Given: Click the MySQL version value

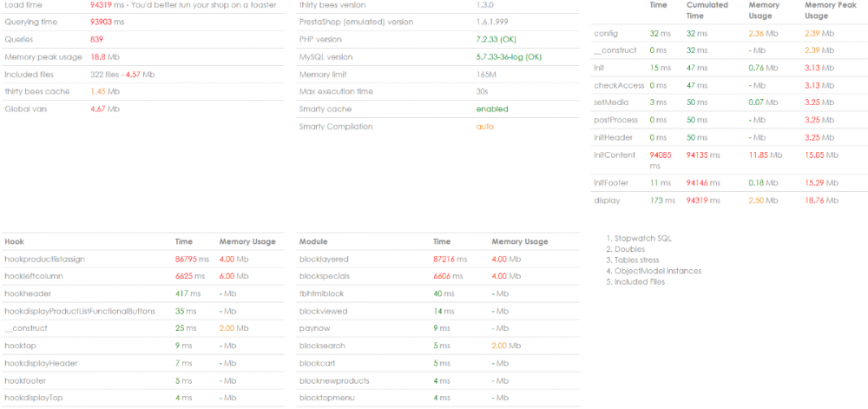Looking at the screenshot, I should pyautogui.click(x=508, y=57).
